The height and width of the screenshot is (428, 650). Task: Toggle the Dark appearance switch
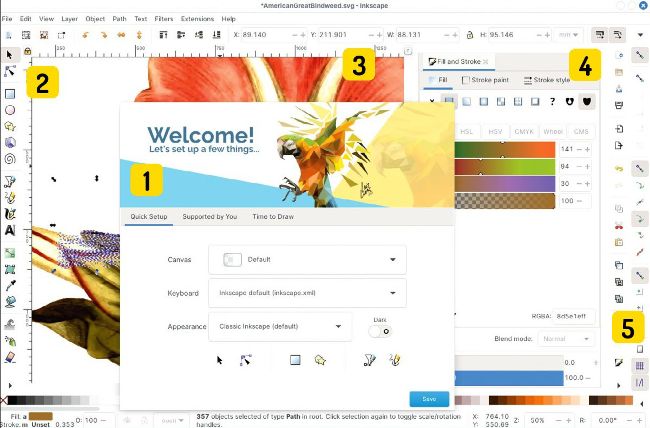pyautogui.click(x=380, y=331)
